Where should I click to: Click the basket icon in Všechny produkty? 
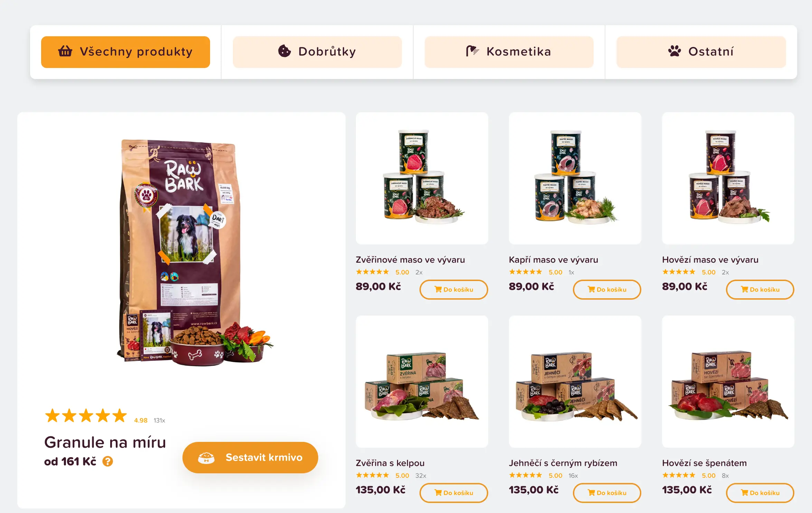[x=65, y=51]
